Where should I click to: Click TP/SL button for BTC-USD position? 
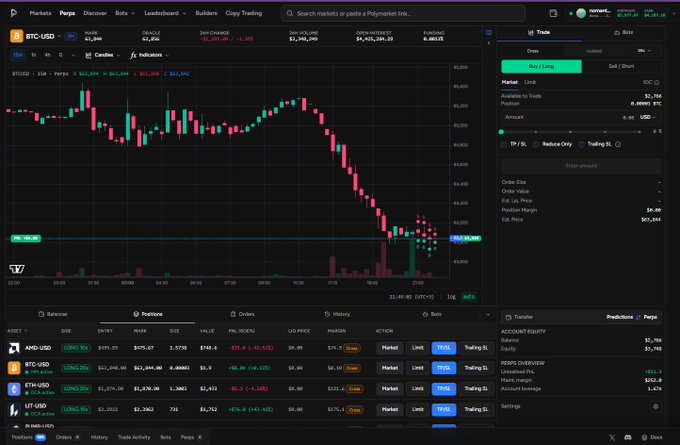444,368
